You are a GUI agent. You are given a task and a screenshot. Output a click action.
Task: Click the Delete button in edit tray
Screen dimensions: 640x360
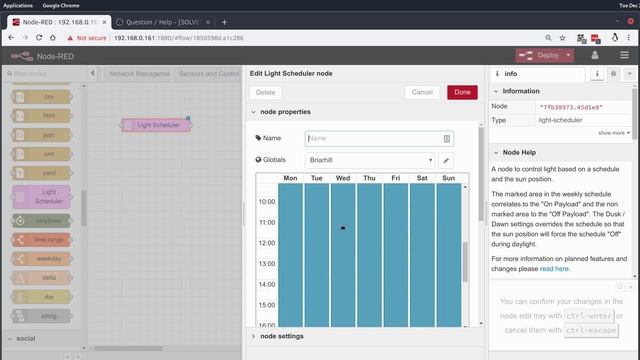(265, 92)
